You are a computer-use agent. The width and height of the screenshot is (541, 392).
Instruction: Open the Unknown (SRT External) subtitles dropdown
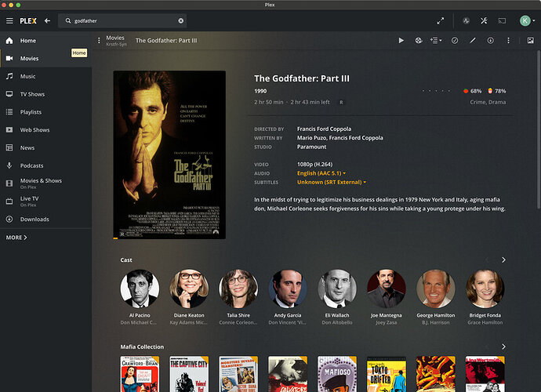331,182
